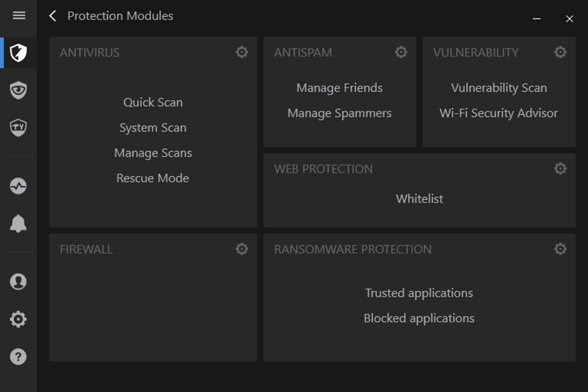The image size is (588, 392).
Task: Go back from Protection Modules
Action: [53, 16]
